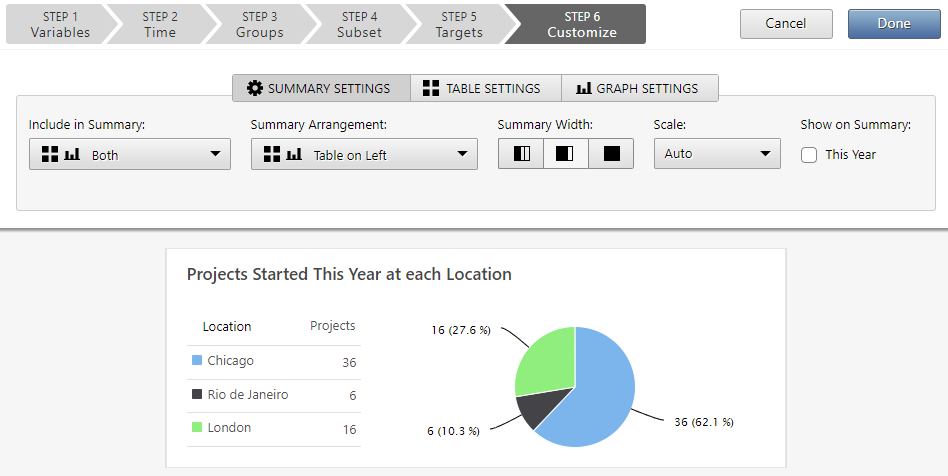Click the table-graph icon in Include in Summary
This screenshot has width=948, height=476.
[60, 155]
